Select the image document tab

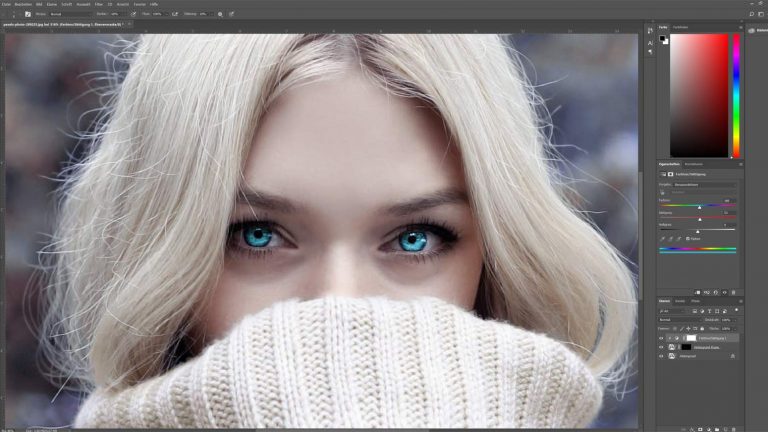tap(60, 24)
